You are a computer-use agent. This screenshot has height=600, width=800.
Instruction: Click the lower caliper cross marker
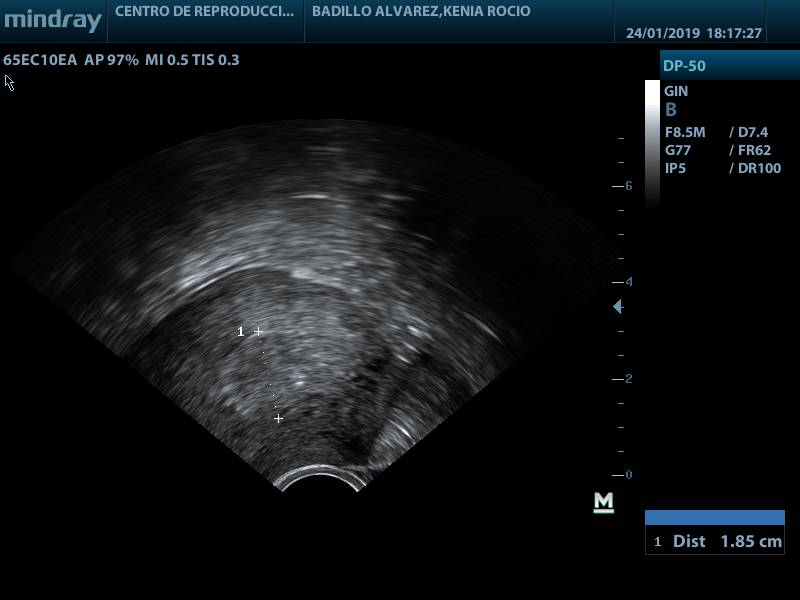[278, 418]
